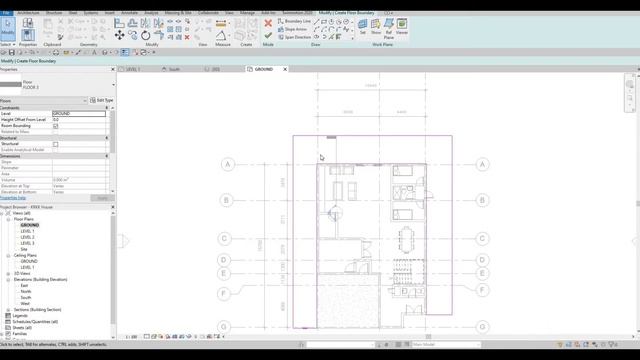
Task: Select Schedules/Quantities (all) in browser
Action: click(35, 322)
